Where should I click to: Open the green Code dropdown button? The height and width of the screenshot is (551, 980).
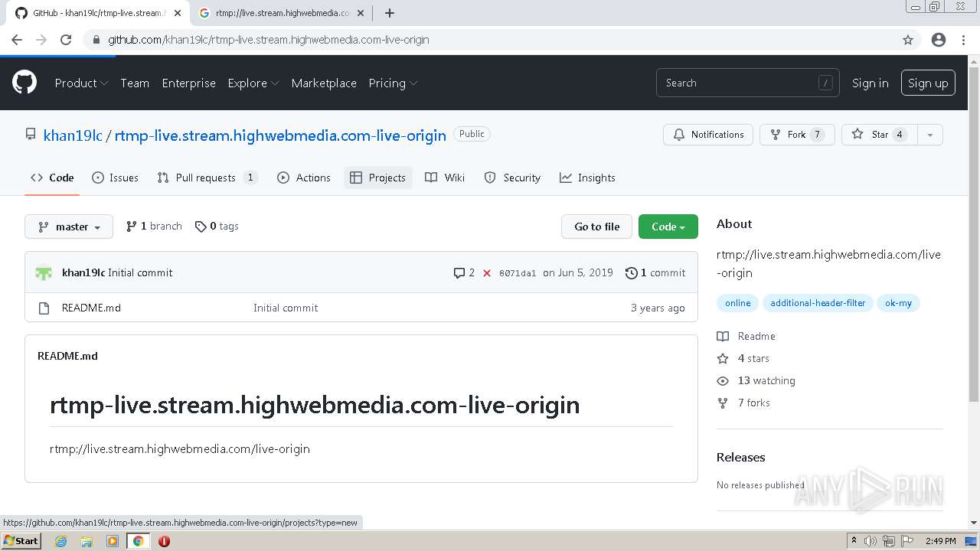[x=668, y=227]
